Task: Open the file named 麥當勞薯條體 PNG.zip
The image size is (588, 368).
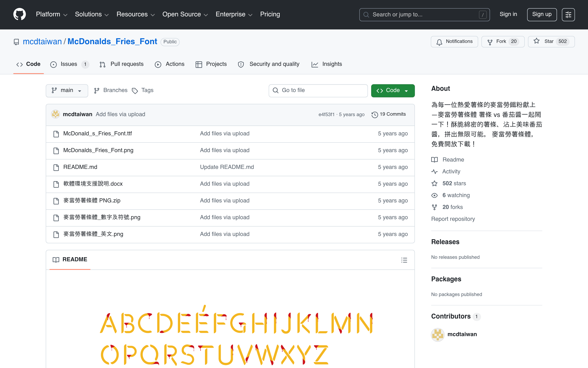Action: (x=92, y=201)
